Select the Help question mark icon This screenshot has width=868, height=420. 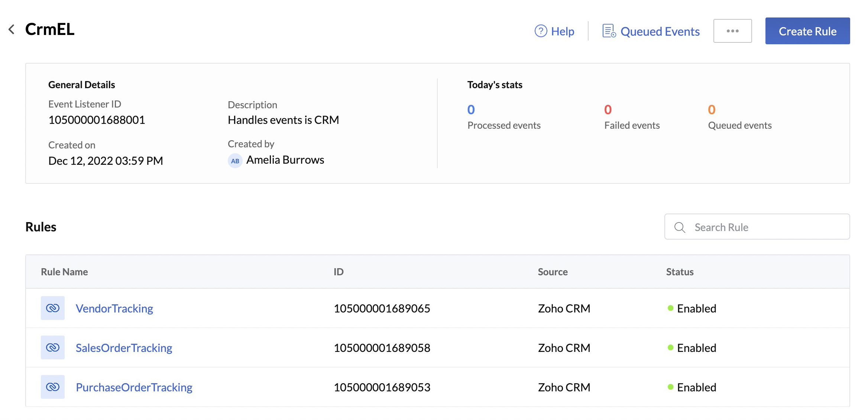pyautogui.click(x=541, y=31)
